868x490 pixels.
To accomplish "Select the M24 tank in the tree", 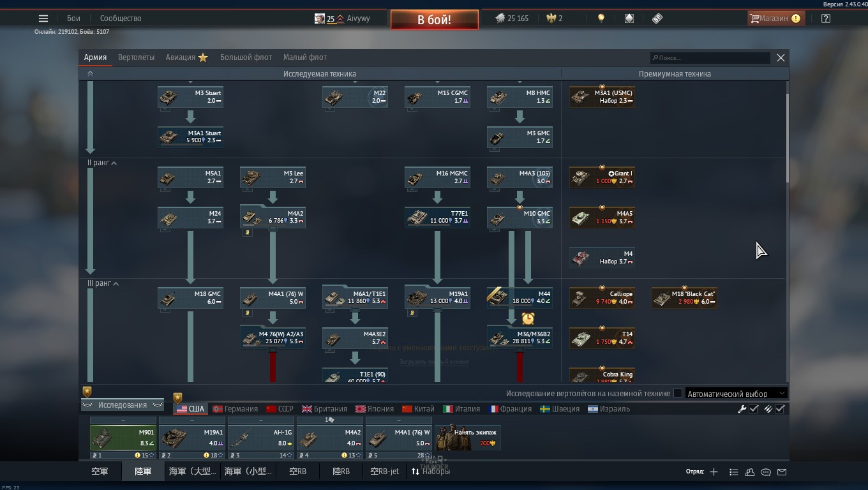I will (x=190, y=218).
